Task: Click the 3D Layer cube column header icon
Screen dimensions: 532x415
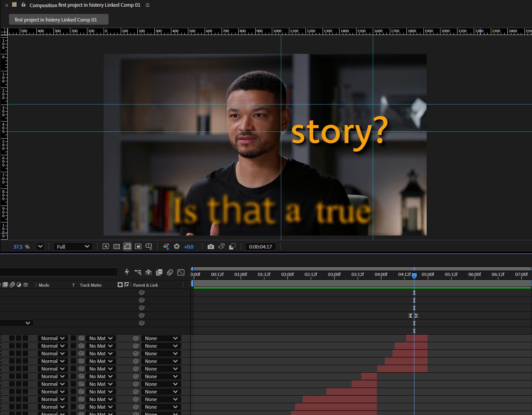Action: 26,285
